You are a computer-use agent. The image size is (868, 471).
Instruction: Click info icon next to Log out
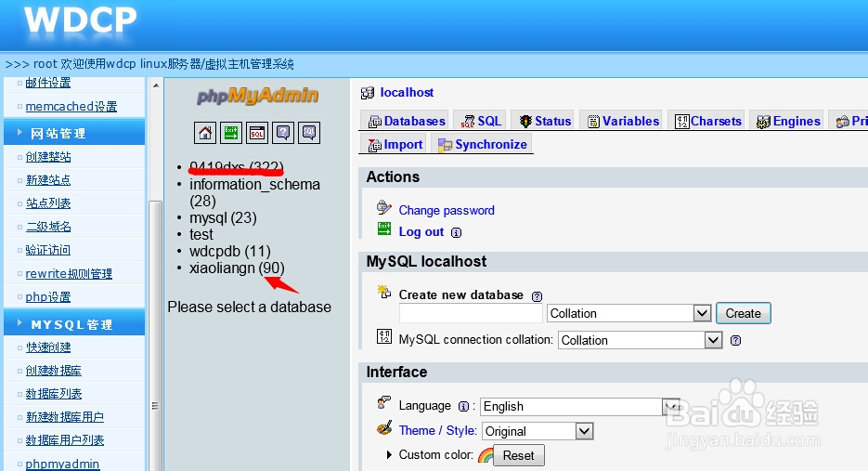click(x=456, y=233)
